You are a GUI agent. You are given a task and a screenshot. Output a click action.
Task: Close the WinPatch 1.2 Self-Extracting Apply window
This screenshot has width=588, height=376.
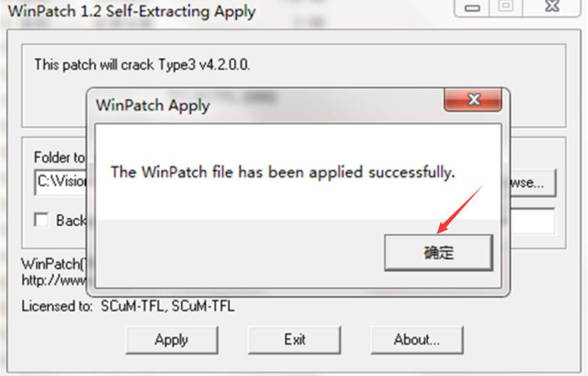pyautogui.click(x=552, y=7)
